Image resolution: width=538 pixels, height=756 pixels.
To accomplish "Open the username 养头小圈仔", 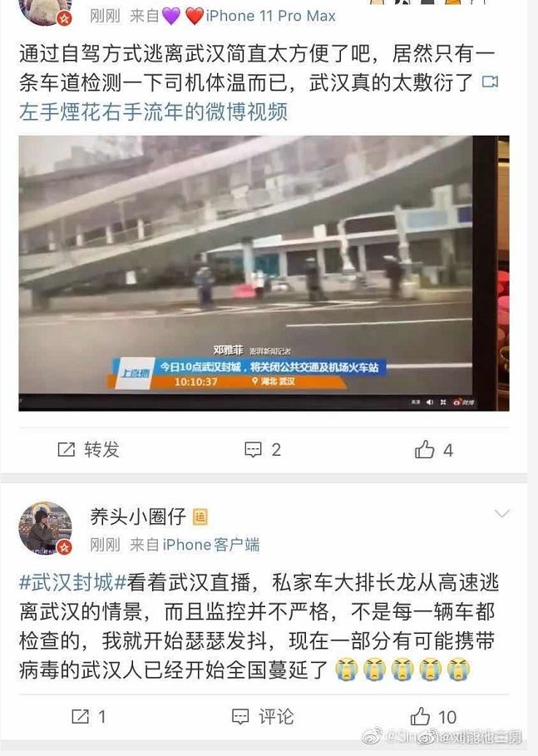I will tap(138, 516).
